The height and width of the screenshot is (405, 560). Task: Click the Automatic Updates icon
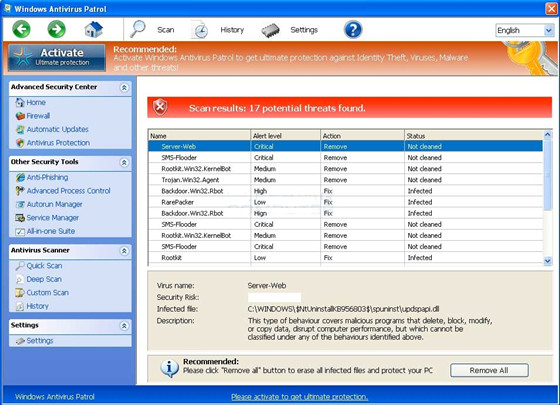point(20,129)
